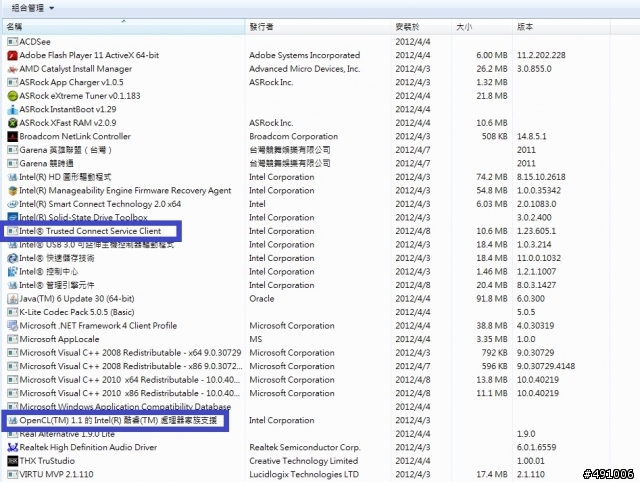Select Visual C++ 2010 x86 Redistributable entry

click(x=129, y=393)
